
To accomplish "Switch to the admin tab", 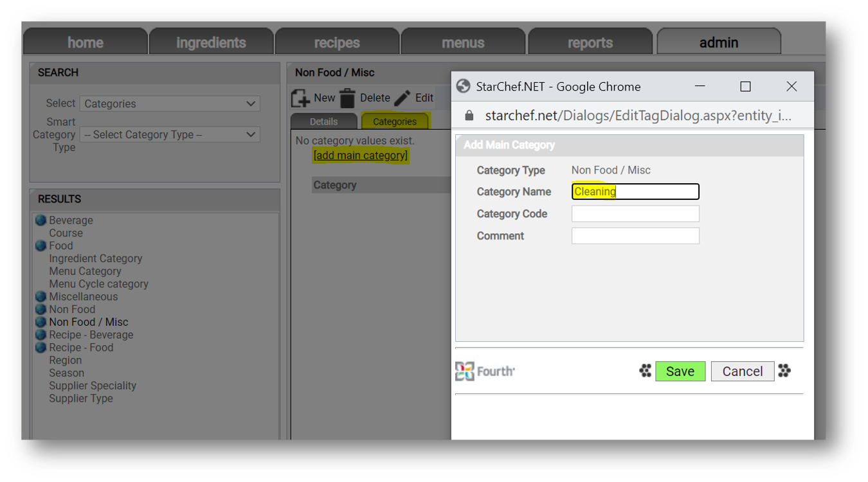I will [x=719, y=42].
